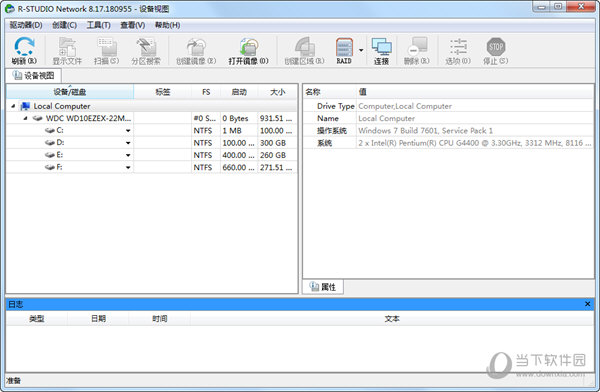Click the Value (值) properties column header

click(474, 92)
